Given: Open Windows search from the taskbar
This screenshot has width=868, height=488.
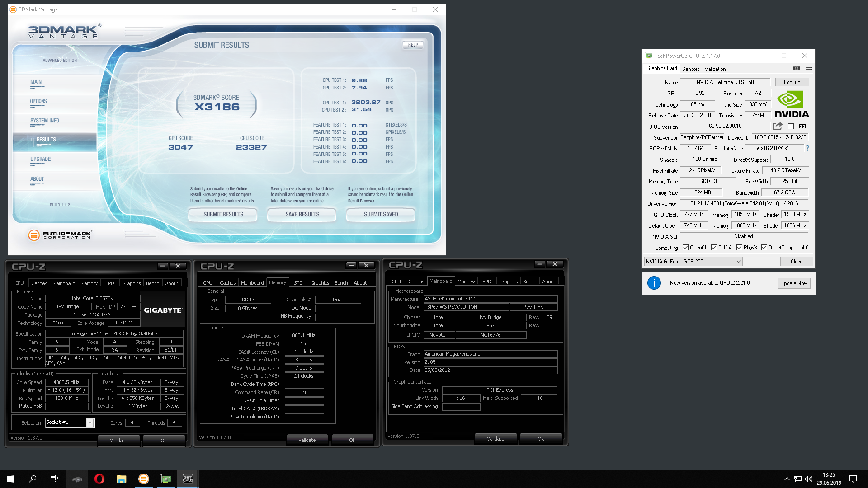Looking at the screenshot, I should pyautogui.click(x=33, y=479).
